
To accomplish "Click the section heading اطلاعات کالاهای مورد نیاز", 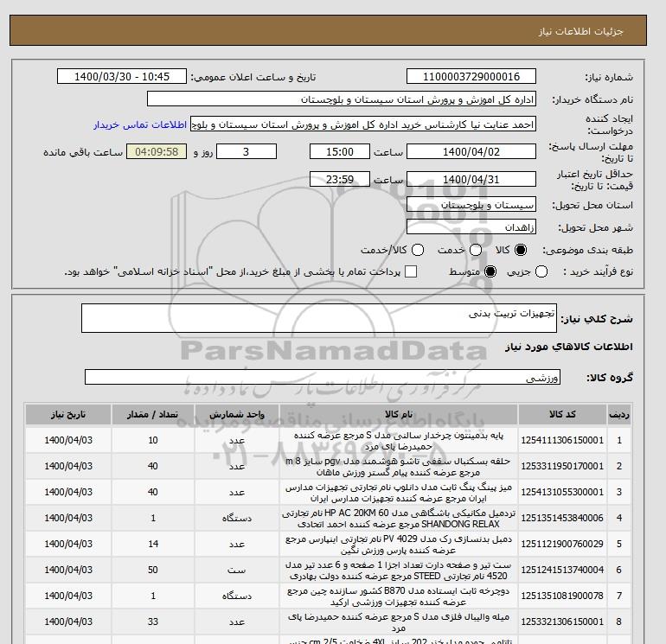I will pos(569,347).
